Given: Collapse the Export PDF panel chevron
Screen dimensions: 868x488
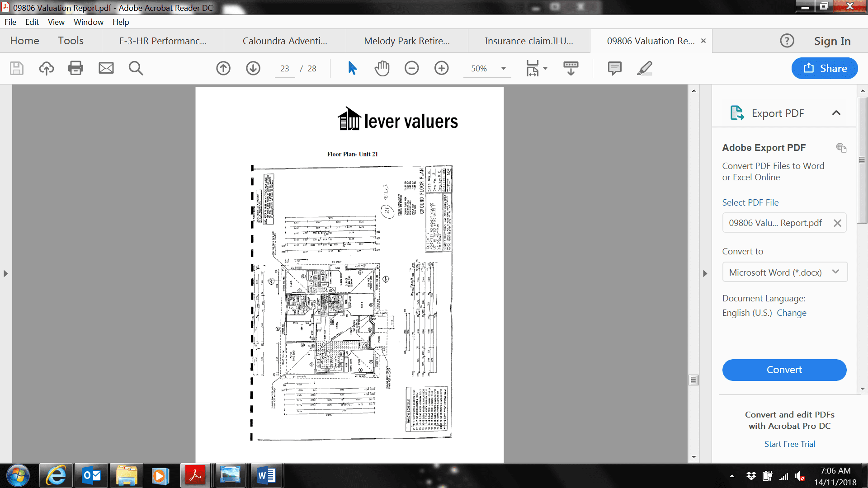Looking at the screenshot, I should (836, 113).
